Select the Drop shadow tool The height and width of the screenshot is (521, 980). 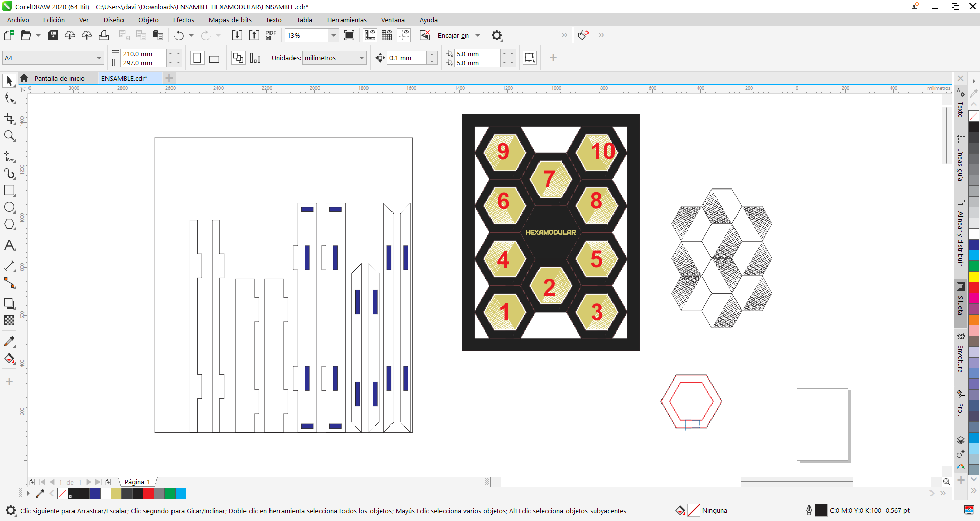coord(9,303)
